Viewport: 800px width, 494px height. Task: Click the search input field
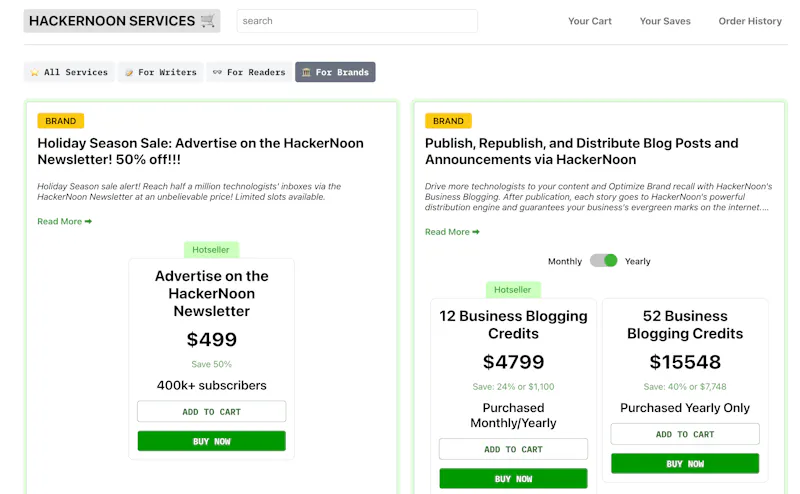(357, 21)
